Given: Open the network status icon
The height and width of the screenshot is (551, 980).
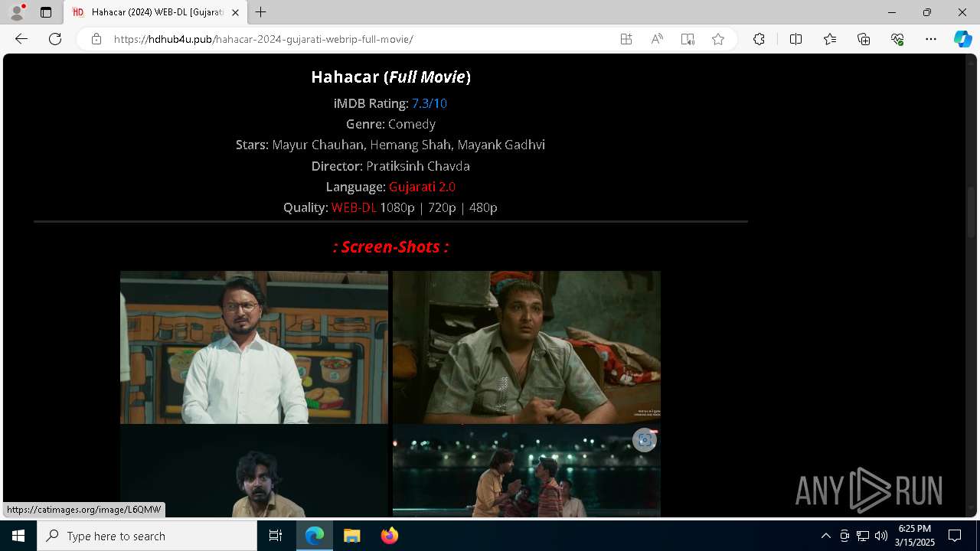Looking at the screenshot, I should pos(863,536).
